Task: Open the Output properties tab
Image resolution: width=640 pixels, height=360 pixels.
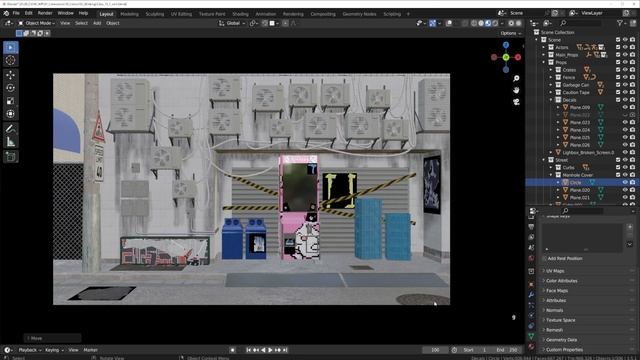Action: (531, 227)
